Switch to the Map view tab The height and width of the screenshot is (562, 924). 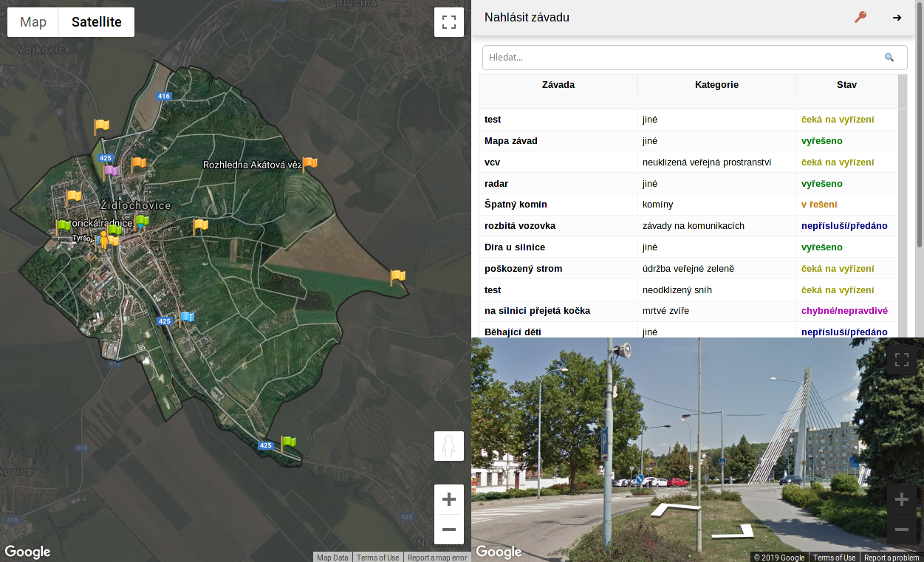[x=33, y=22]
